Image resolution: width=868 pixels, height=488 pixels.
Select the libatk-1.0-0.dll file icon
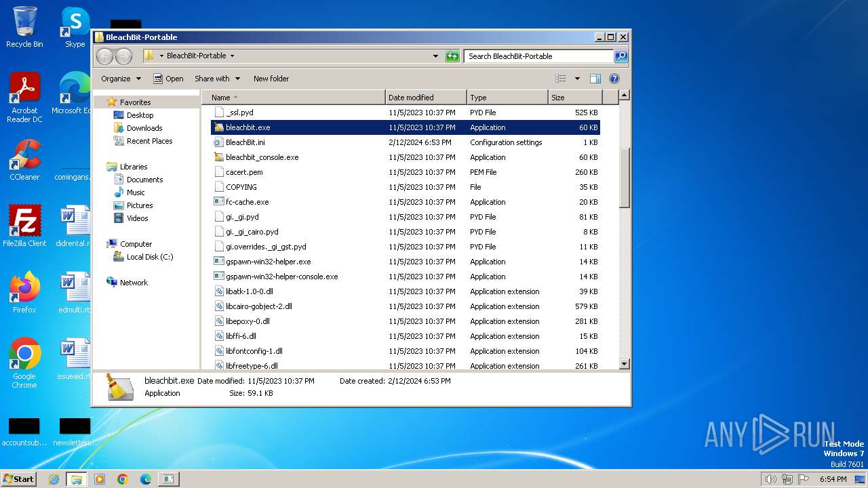[218, 291]
